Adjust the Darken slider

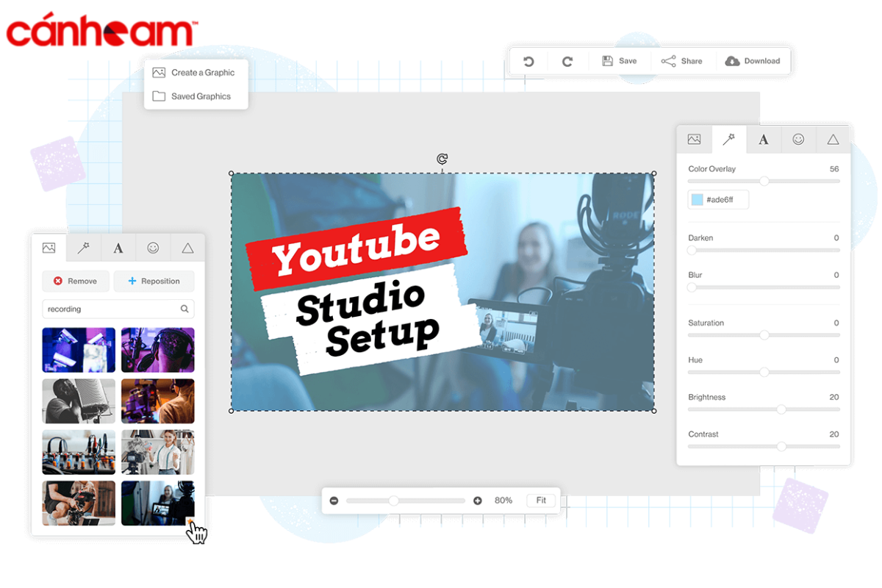(764, 250)
